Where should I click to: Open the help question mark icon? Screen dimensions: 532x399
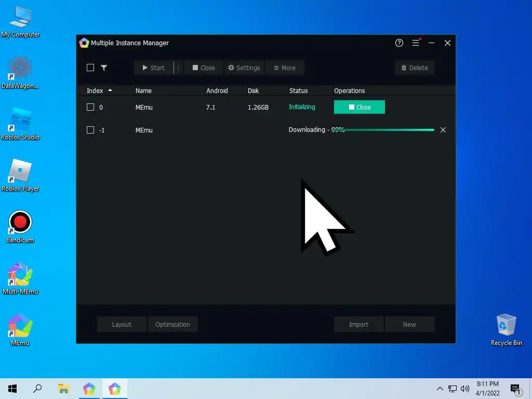tap(399, 43)
